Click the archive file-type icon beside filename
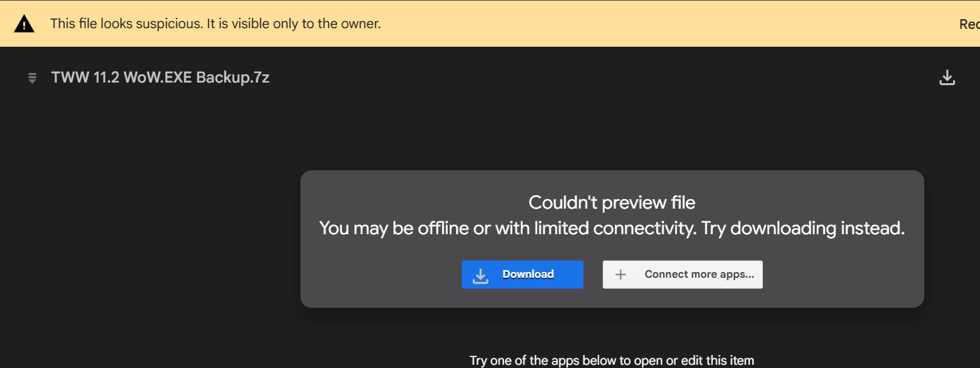The height and width of the screenshot is (368, 980). (x=32, y=78)
